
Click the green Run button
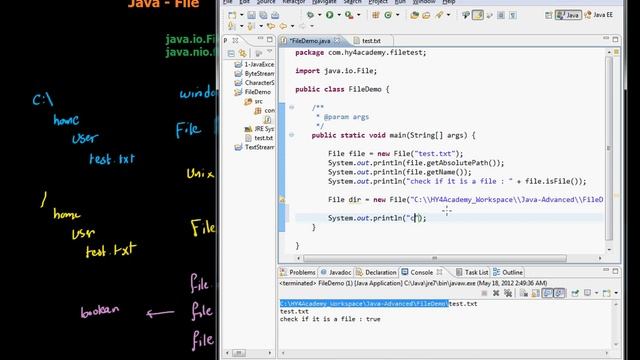coord(329,15)
